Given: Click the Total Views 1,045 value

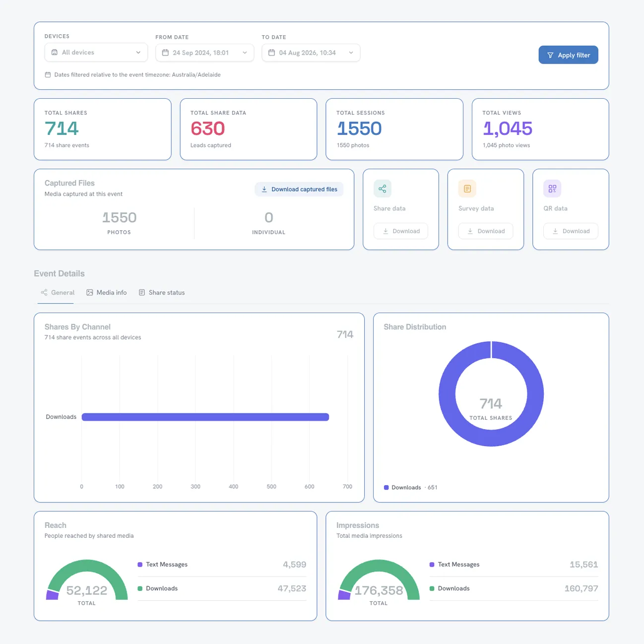Looking at the screenshot, I should pyautogui.click(x=508, y=129).
